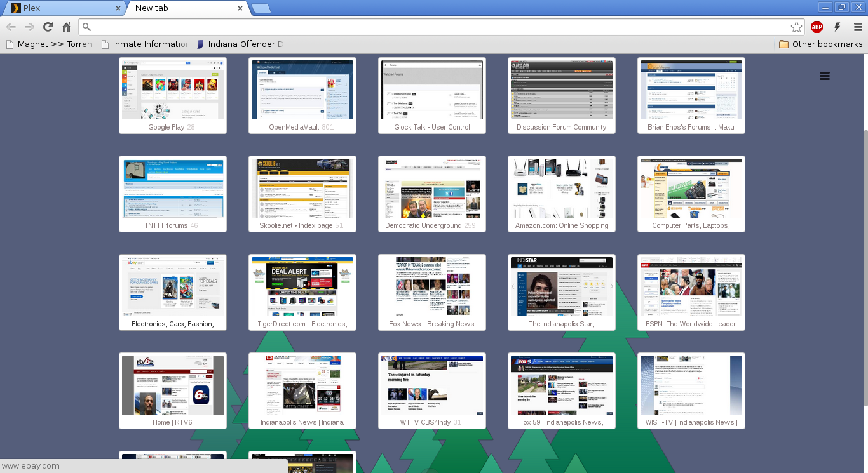Viewport: 868px width, 473px height.
Task: Close the Plex tab
Action: click(x=118, y=8)
